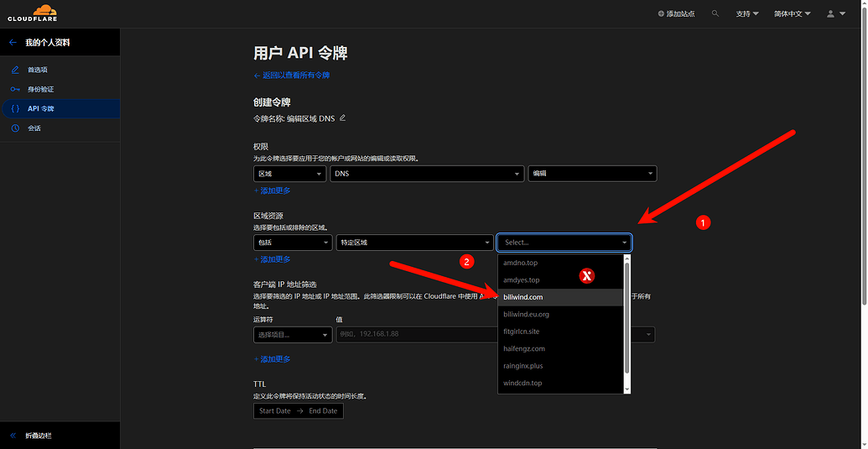Viewport: 868px width, 449px height.
Task: Click 添加更多 under 权限
Action: pyautogui.click(x=272, y=191)
